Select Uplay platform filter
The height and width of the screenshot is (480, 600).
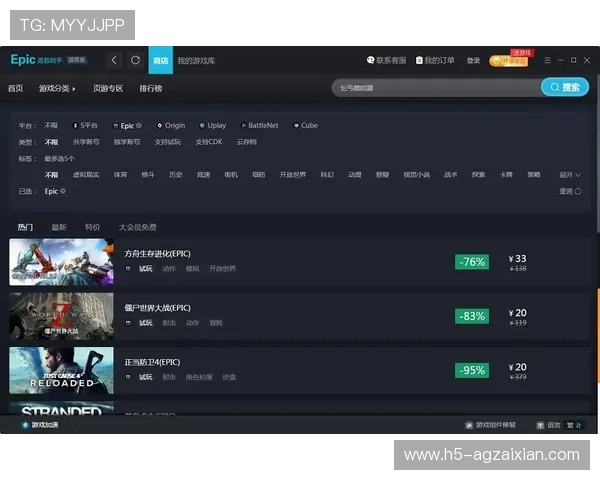click(213, 125)
